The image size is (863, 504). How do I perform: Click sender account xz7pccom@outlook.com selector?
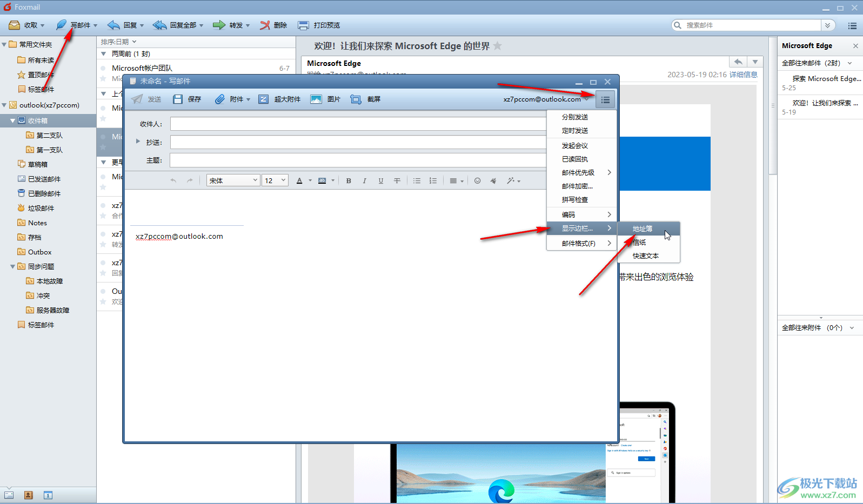tap(546, 99)
